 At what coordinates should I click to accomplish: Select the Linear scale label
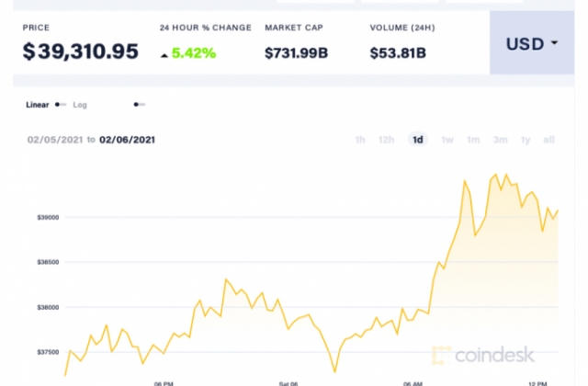37,105
